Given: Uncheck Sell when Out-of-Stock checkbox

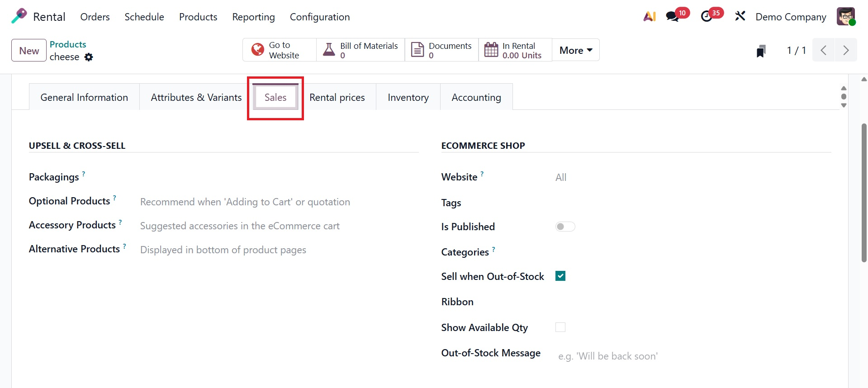Looking at the screenshot, I should [x=560, y=276].
